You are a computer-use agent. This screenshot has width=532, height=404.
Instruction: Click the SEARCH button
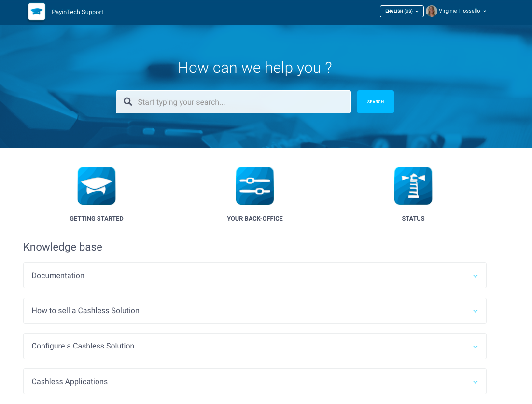coord(375,102)
